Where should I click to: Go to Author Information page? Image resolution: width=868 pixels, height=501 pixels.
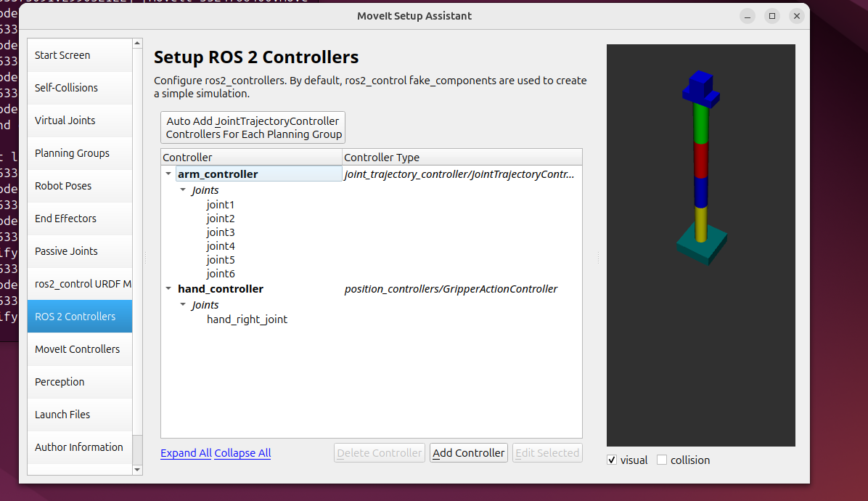[x=80, y=447]
